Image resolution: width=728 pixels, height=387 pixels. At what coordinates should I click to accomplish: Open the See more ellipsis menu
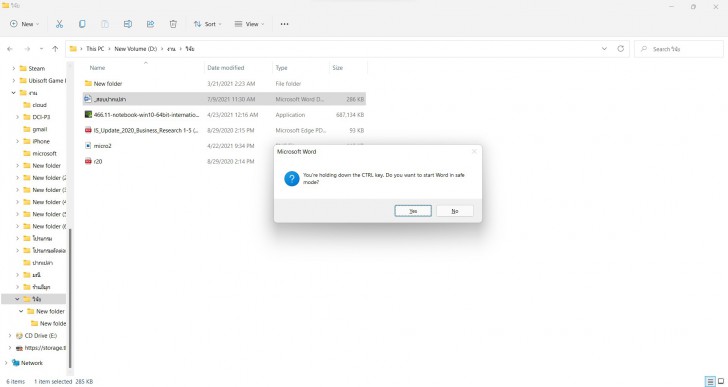pos(284,24)
